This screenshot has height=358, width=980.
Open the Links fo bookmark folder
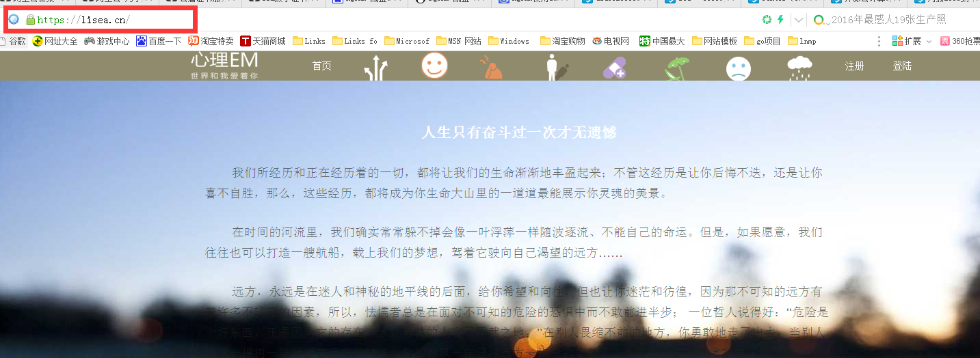355,41
